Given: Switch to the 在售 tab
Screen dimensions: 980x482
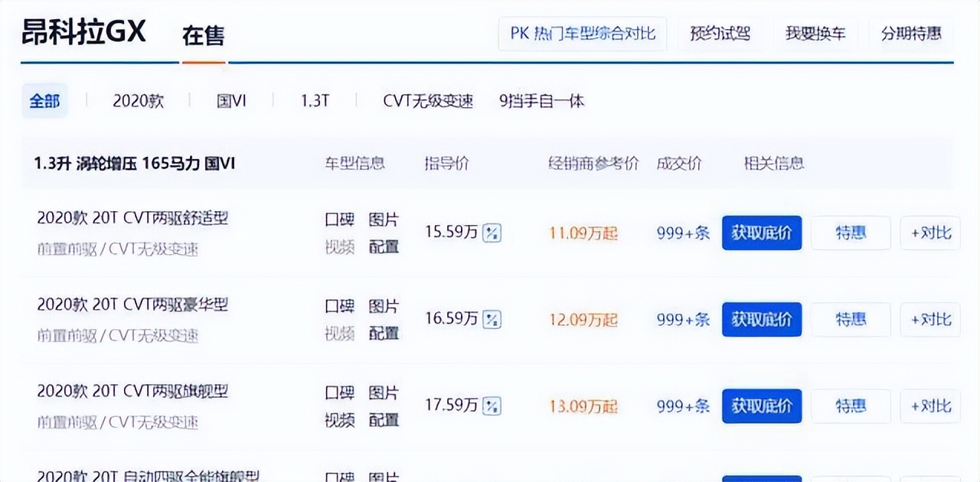Looking at the screenshot, I should click(x=203, y=34).
